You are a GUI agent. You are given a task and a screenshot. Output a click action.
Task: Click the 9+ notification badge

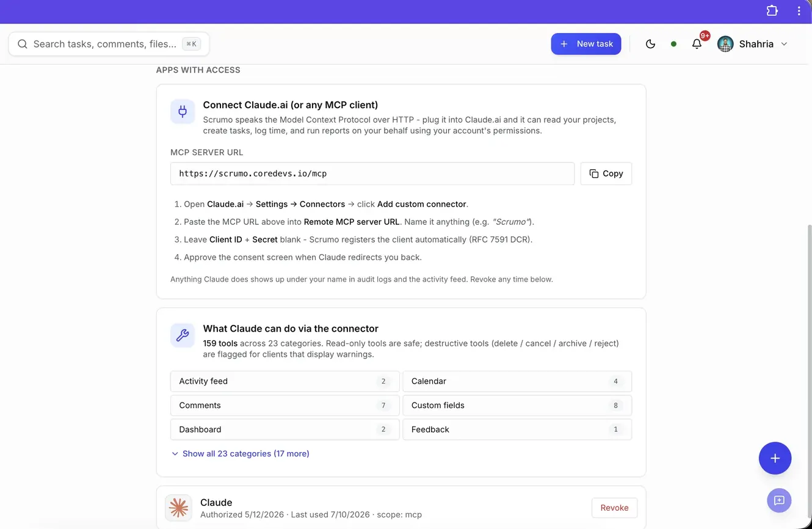pyautogui.click(x=705, y=36)
